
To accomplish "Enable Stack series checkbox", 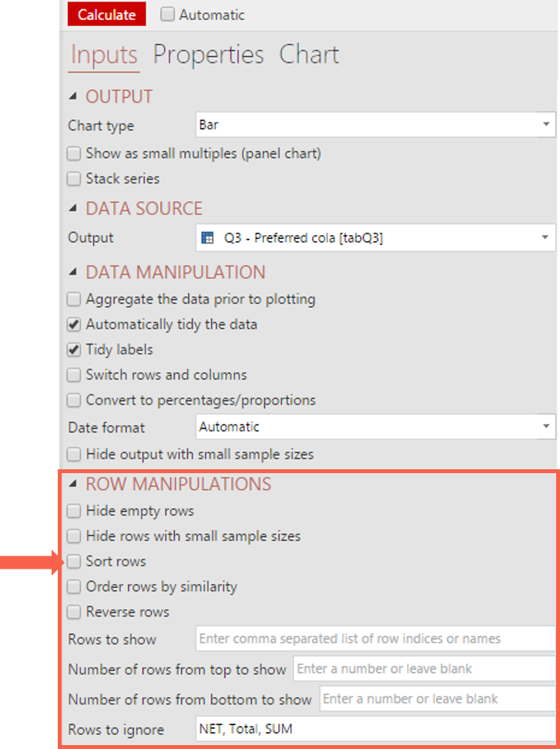I will tap(74, 179).
